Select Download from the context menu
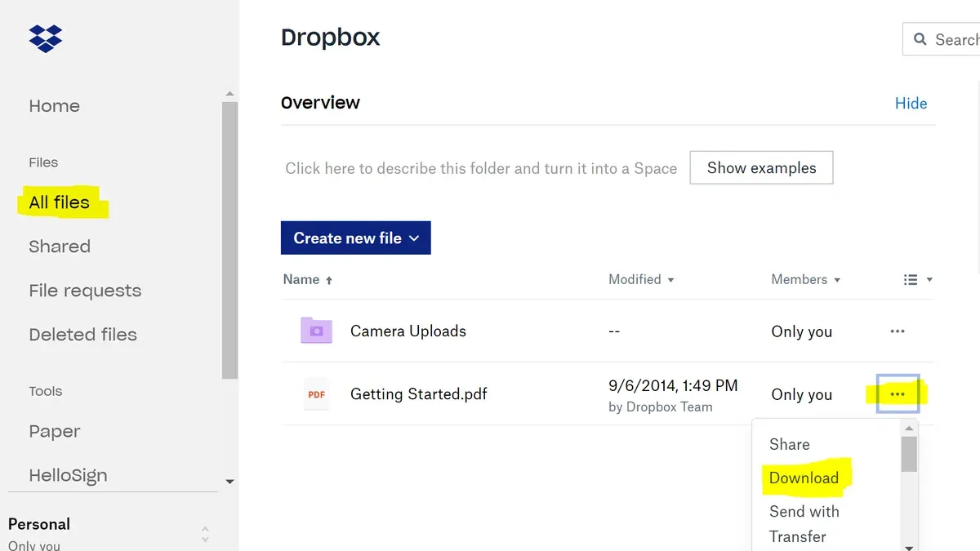 pyautogui.click(x=804, y=478)
